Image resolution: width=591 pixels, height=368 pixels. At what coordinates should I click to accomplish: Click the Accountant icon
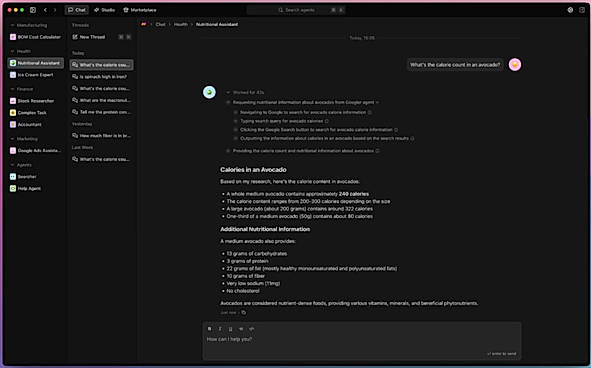pyautogui.click(x=13, y=124)
